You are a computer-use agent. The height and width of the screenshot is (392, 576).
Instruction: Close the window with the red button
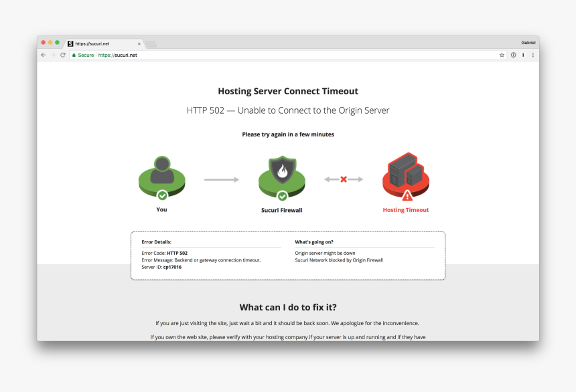pos(44,43)
